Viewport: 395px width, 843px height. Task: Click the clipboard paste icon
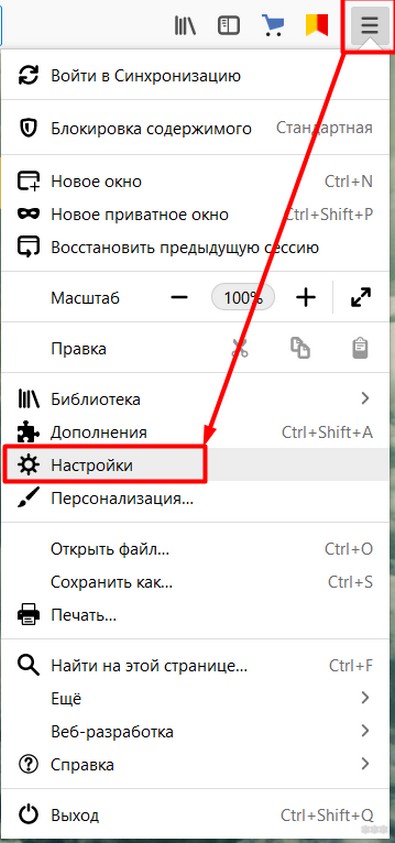pos(360,348)
